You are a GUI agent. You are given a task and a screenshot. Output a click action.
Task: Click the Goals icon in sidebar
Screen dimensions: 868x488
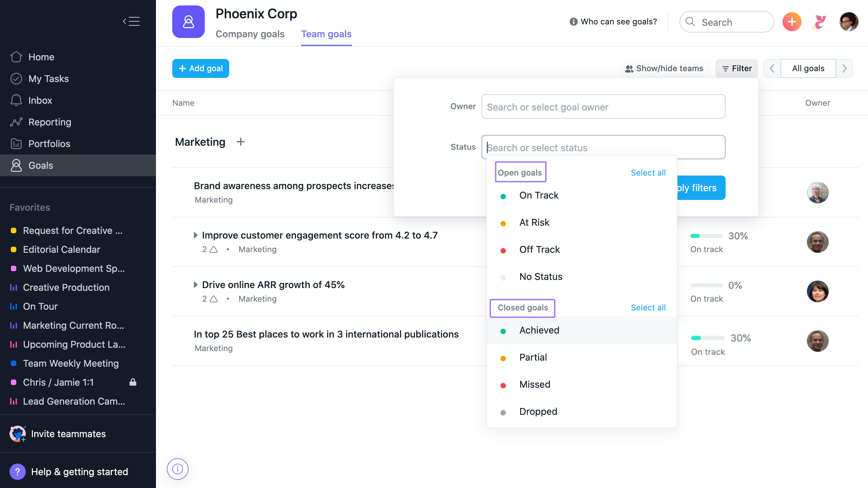(17, 165)
